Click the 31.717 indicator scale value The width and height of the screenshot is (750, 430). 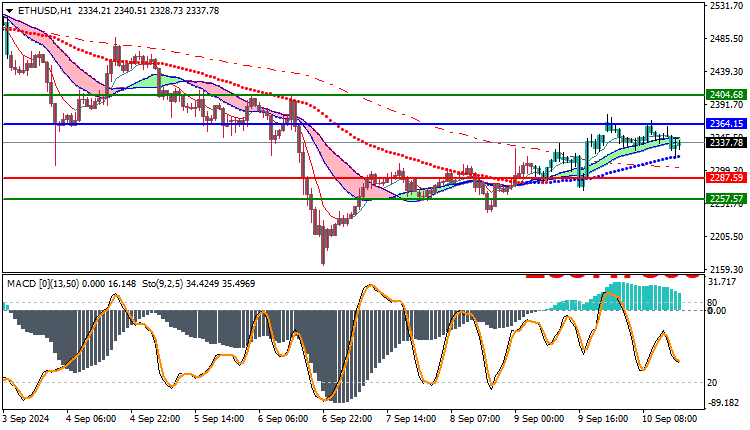coord(722,282)
